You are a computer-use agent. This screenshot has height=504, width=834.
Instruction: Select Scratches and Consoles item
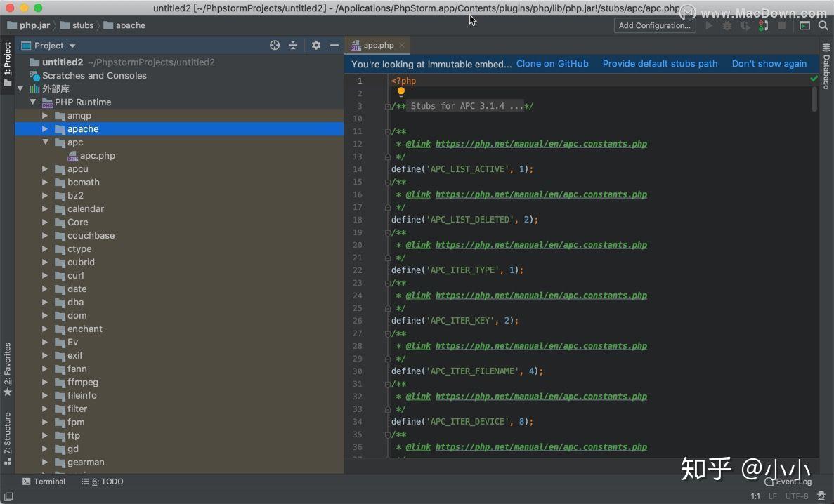click(x=88, y=76)
